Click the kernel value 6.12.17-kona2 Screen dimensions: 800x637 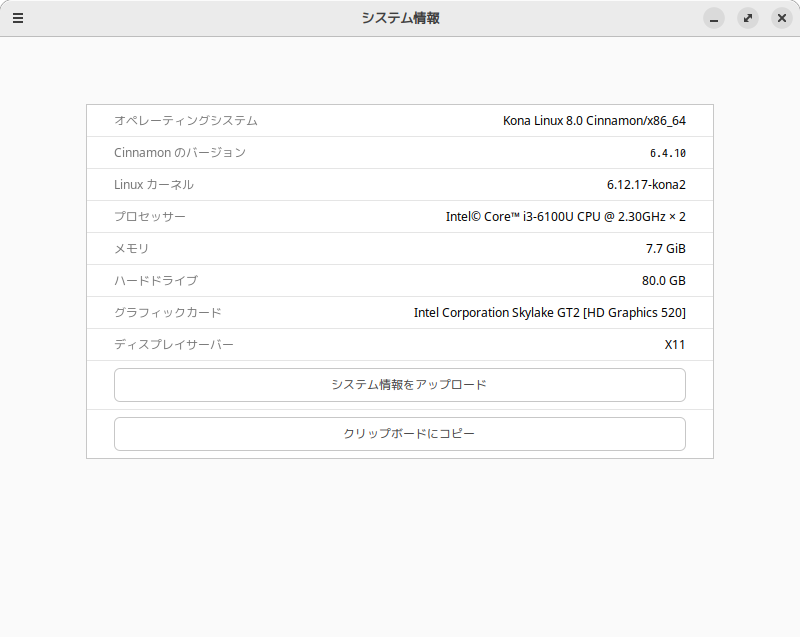coord(646,185)
